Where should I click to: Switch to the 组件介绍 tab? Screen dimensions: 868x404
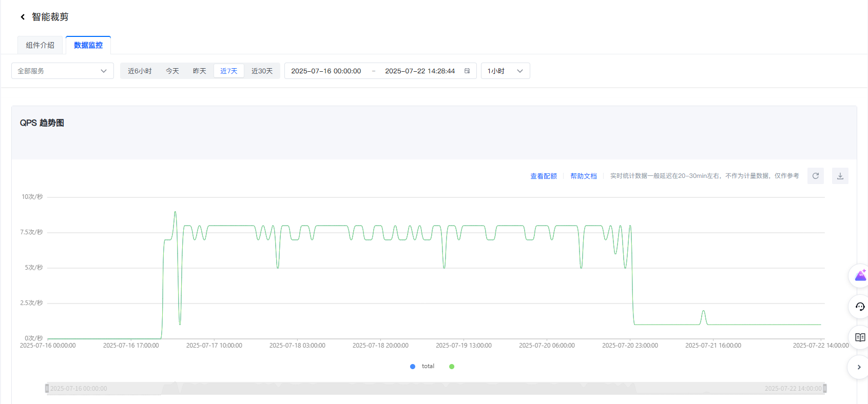tap(40, 45)
